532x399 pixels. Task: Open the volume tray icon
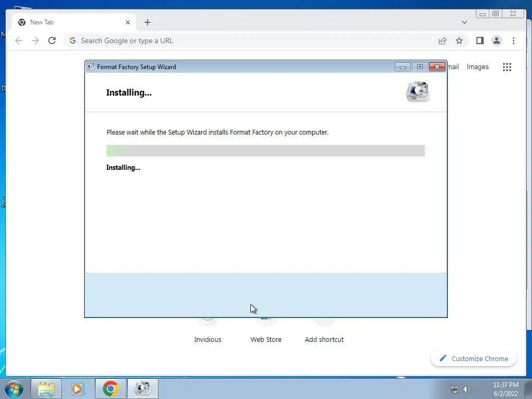(x=467, y=389)
